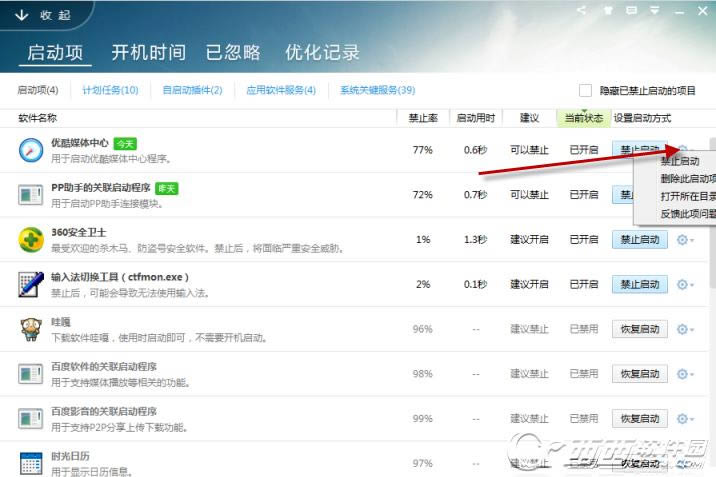Switch to 开机时间 tab

[x=149, y=53]
